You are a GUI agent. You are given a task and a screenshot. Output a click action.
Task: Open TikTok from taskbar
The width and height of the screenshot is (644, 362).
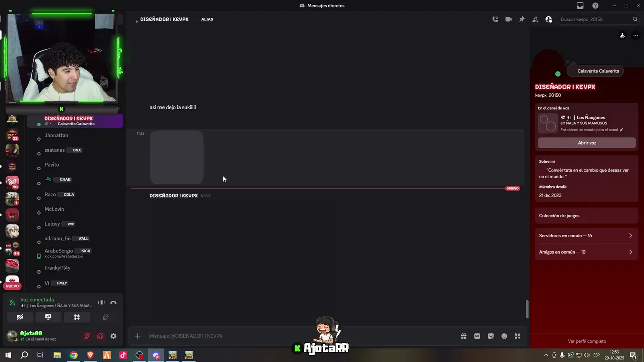pos(123,355)
